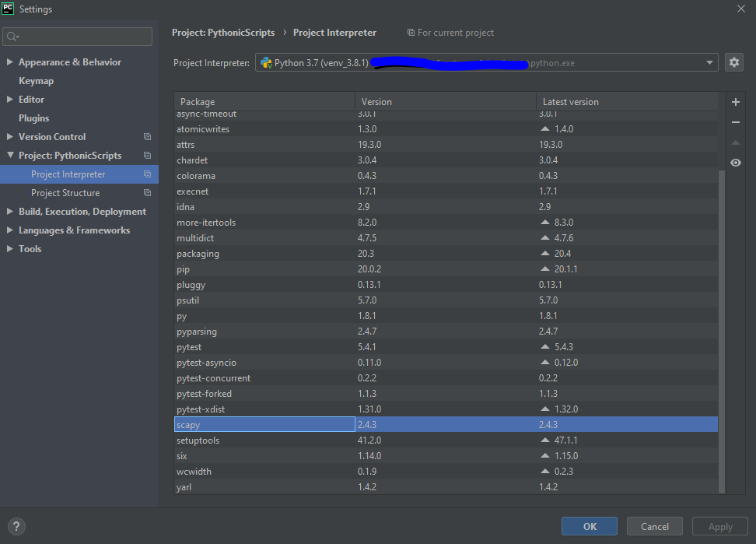Select the pyparsing package row

pyautogui.click(x=446, y=332)
